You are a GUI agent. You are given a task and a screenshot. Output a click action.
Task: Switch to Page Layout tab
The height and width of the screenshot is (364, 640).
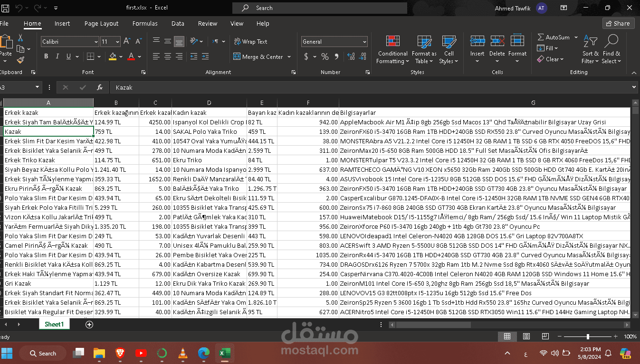[102, 23]
